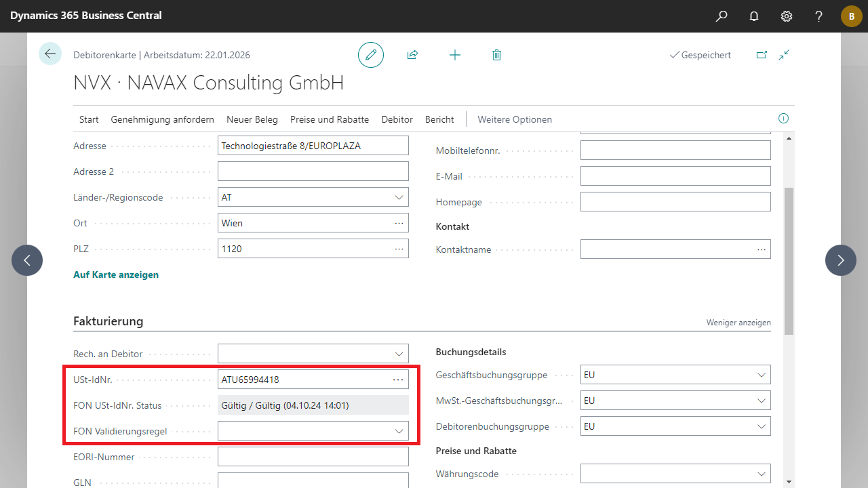Toggle edit mode with pencil icon
Viewport: 868px width, 488px height.
[x=371, y=55]
